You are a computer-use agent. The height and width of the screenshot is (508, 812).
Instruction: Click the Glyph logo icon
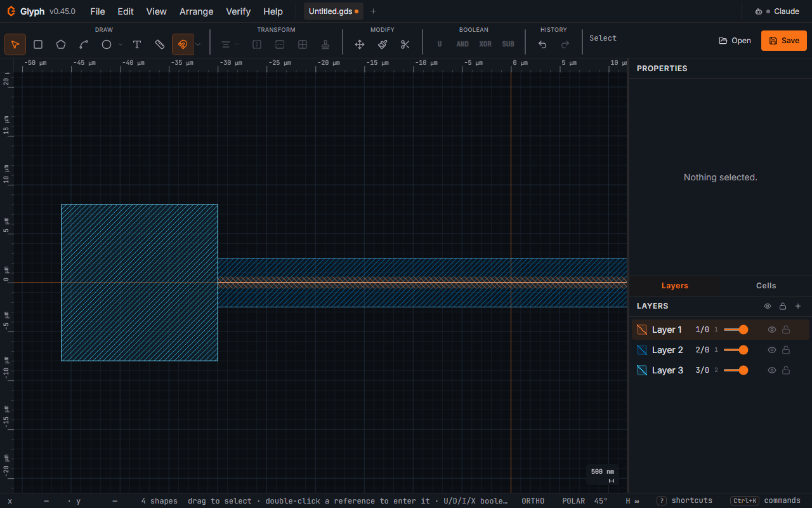11,11
